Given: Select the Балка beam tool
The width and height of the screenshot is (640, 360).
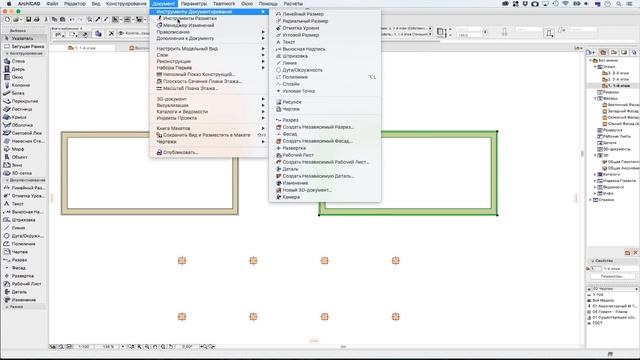Looking at the screenshot, I should coord(24,93).
